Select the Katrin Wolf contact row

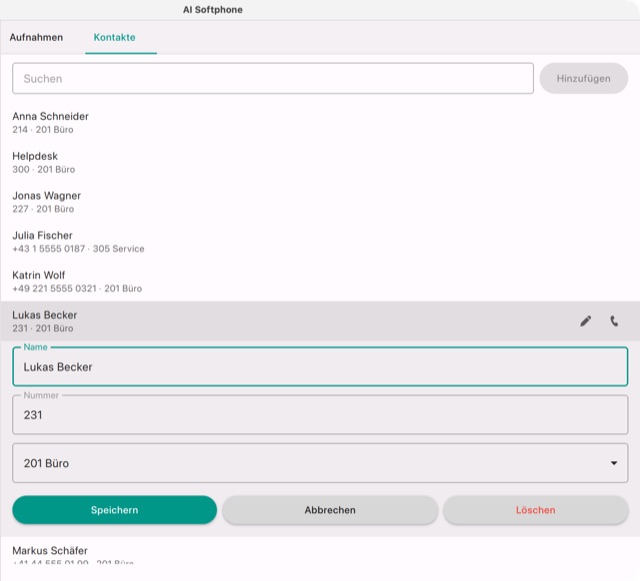320,281
